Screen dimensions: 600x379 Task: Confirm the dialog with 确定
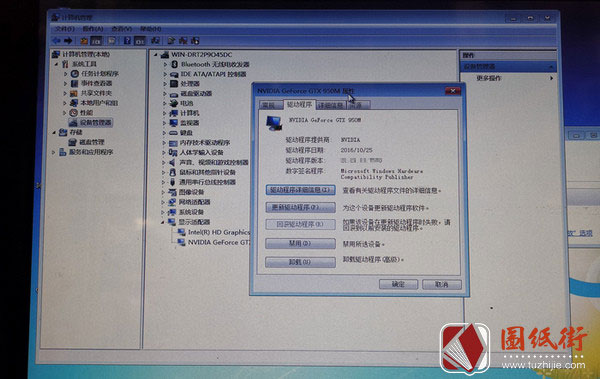click(x=398, y=284)
